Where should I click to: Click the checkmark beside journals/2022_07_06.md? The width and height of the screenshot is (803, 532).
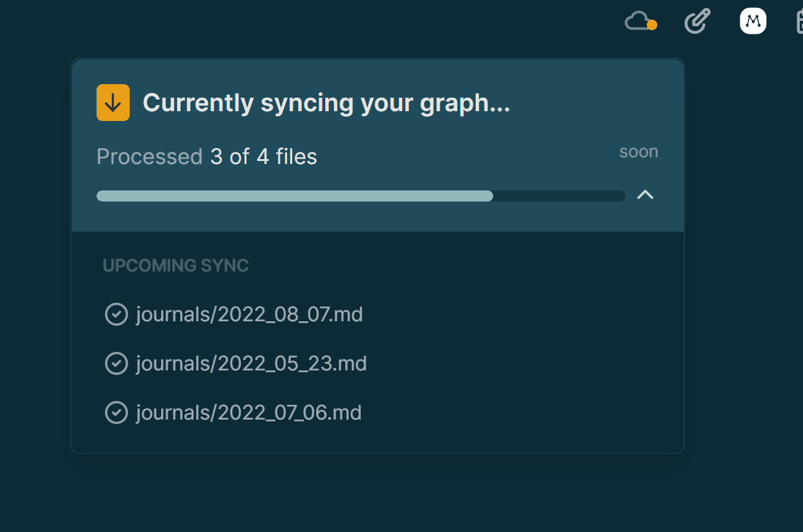tap(116, 412)
